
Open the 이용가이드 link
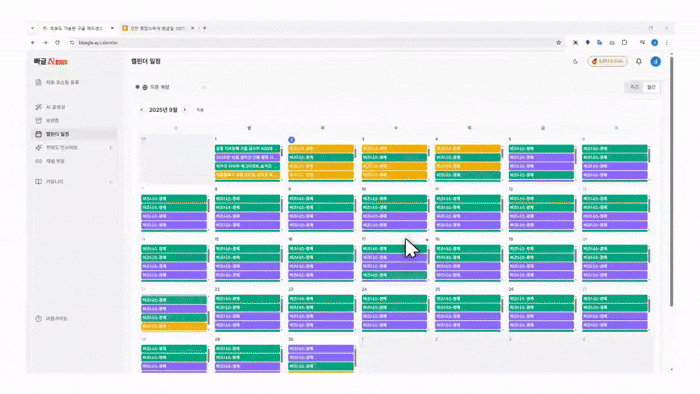click(x=56, y=319)
